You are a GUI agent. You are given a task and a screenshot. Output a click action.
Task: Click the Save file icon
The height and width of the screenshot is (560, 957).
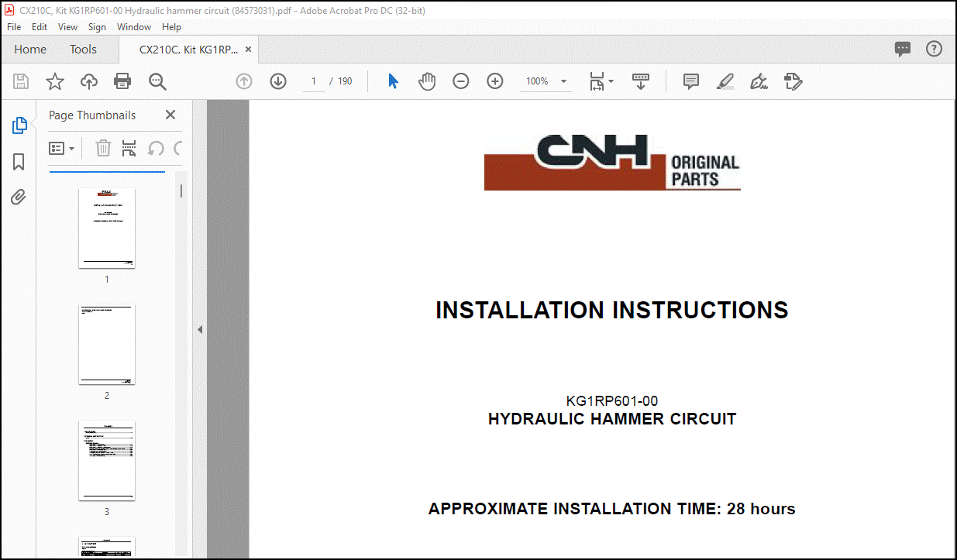[21, 81]
